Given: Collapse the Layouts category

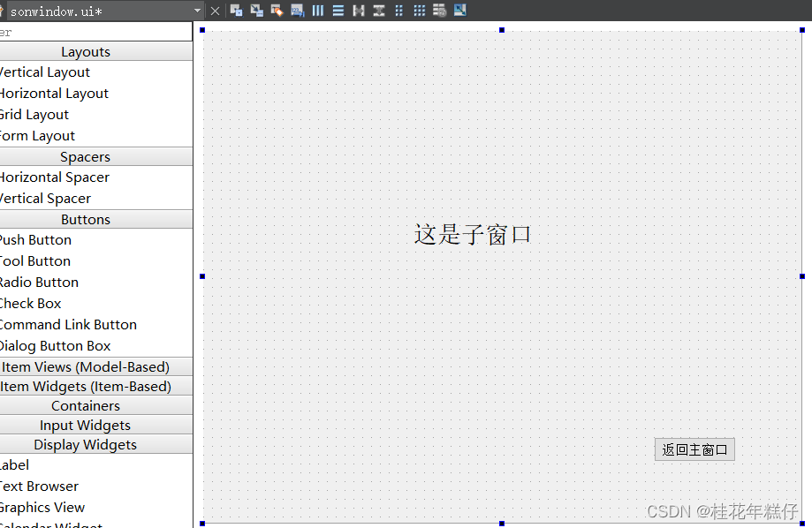Looking at the screenshot, I should click(95, 52).
